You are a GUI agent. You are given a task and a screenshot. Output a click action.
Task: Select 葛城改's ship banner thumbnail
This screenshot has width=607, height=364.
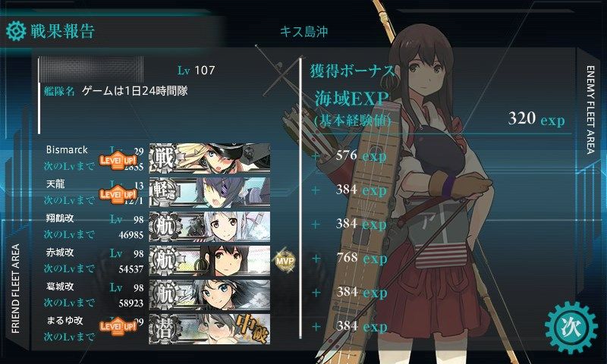point(210,295)
